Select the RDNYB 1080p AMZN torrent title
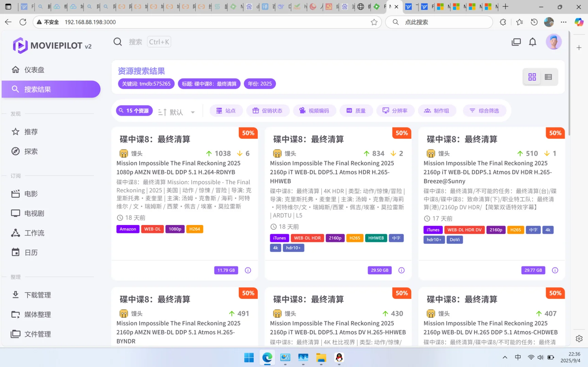 (179, 168)
